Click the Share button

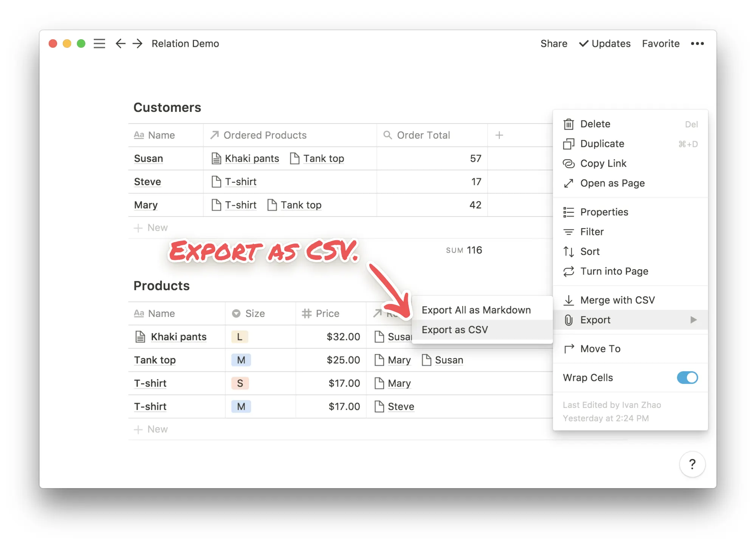point(553,44)
